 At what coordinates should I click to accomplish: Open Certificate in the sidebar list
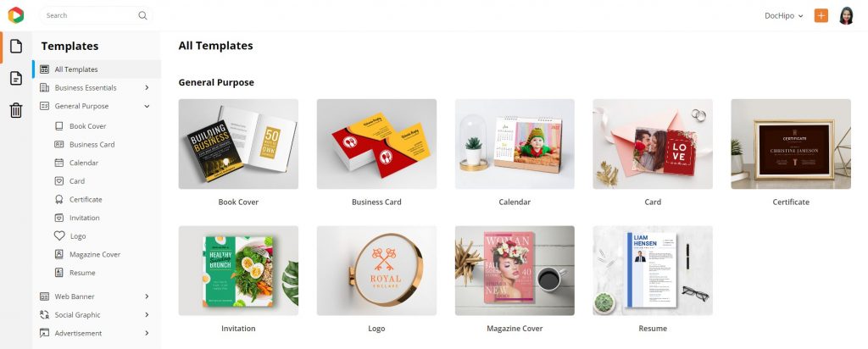86,199
